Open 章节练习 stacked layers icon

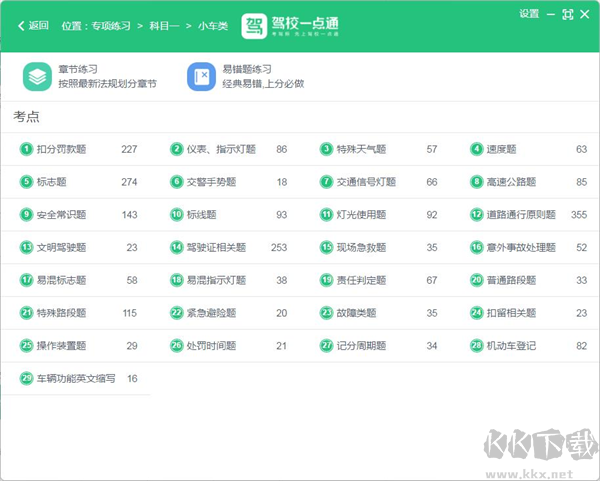[x=37, y=77]
